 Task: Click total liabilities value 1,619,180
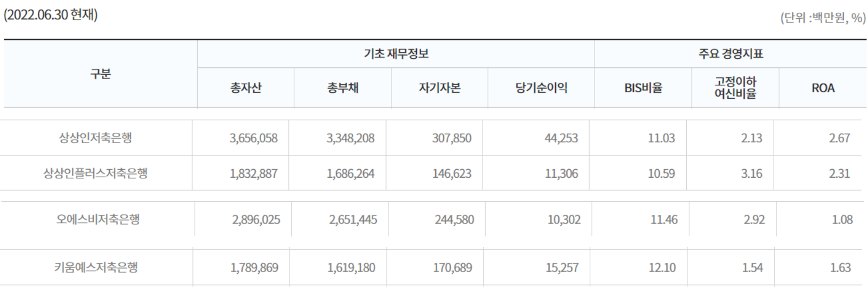tap(351, 267)
